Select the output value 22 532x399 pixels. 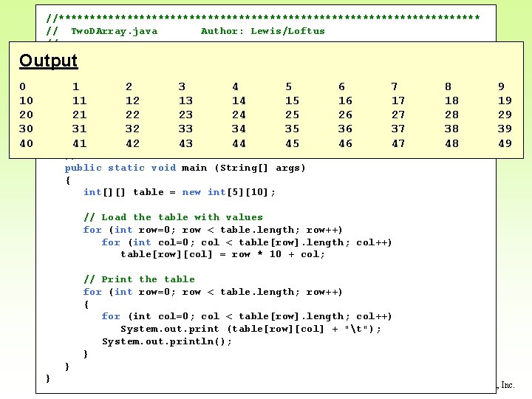click(133, 115)
